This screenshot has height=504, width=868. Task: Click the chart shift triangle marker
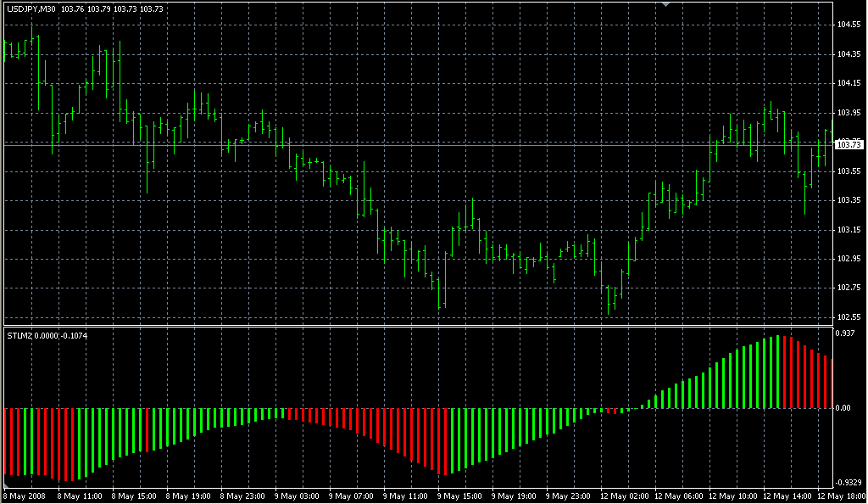[666, 4]
